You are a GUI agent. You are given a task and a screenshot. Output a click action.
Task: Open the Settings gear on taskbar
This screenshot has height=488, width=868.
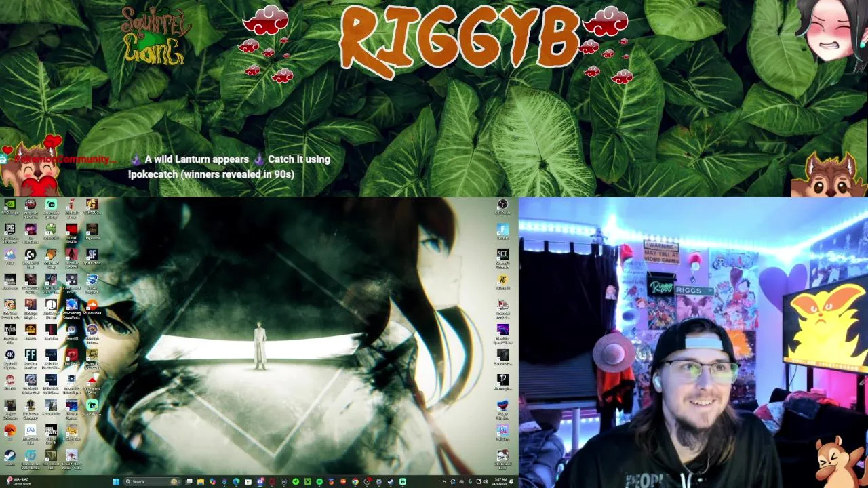tap(378, 481)
